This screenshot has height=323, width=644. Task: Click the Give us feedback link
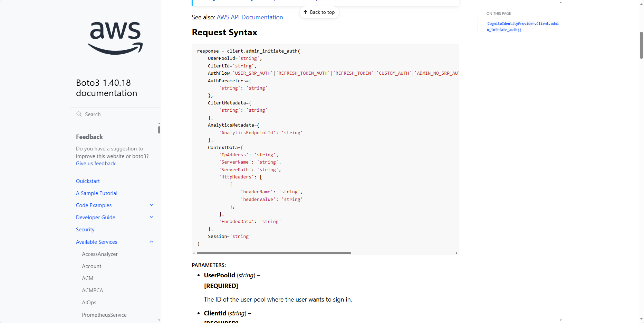(96, 164)
